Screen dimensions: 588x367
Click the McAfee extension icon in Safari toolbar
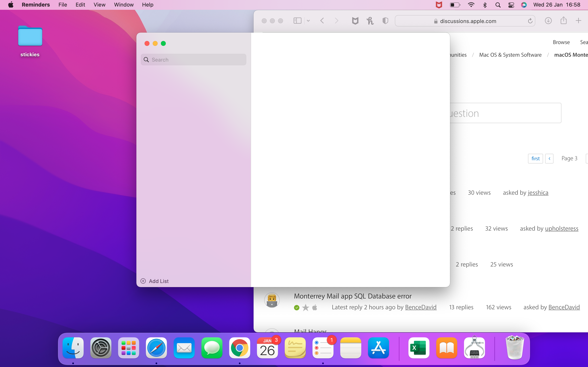[x=355, y=21]
